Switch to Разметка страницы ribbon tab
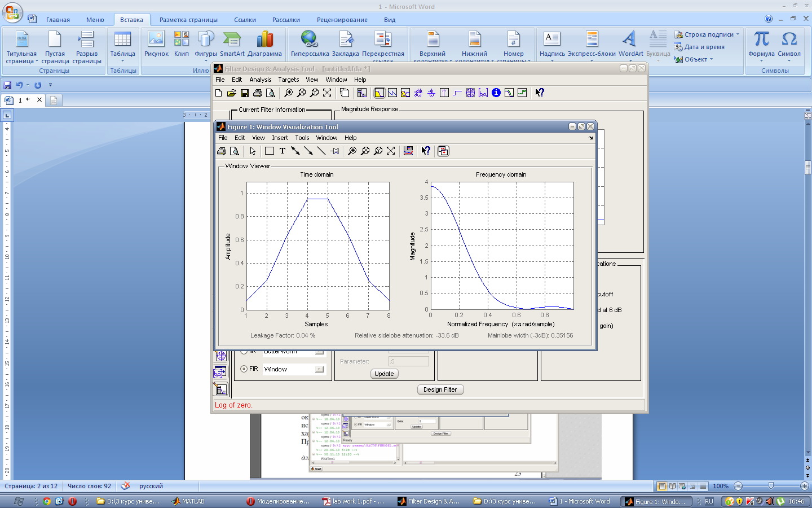The image size is (812, 508). coord(188,20)
